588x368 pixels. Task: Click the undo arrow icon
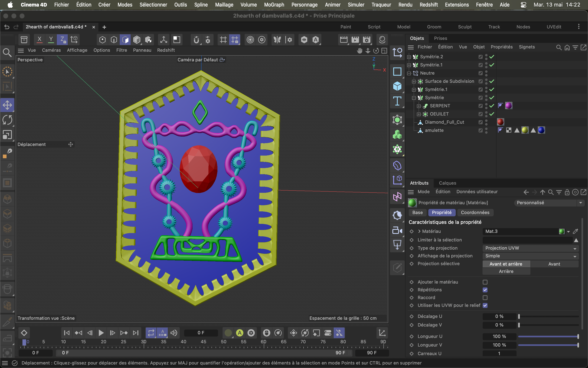click(7, 27)
